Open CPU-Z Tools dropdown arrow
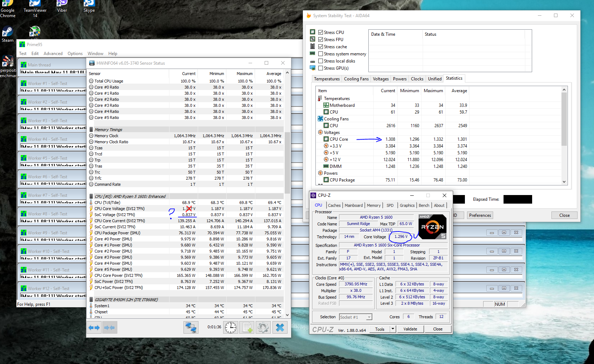Image resolution: width=594 pixels, height=364 pixels. [393, 329]
